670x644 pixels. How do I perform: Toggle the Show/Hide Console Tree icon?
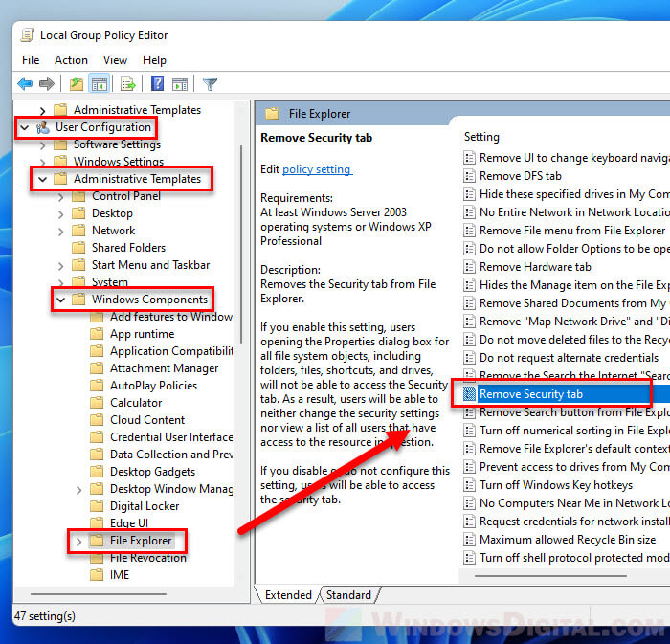[x=100, y=83]
